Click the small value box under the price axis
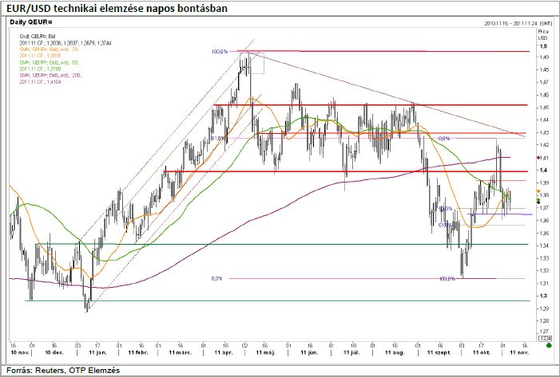This screenshot has width=560, height=377. pyautogui.click(x=545, y=338)
